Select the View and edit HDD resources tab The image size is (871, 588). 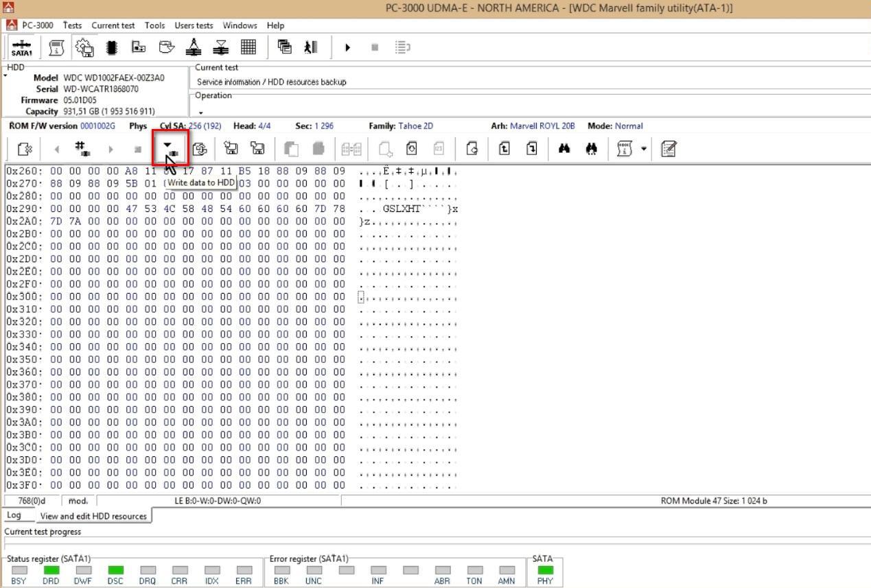tap(93, 516)
